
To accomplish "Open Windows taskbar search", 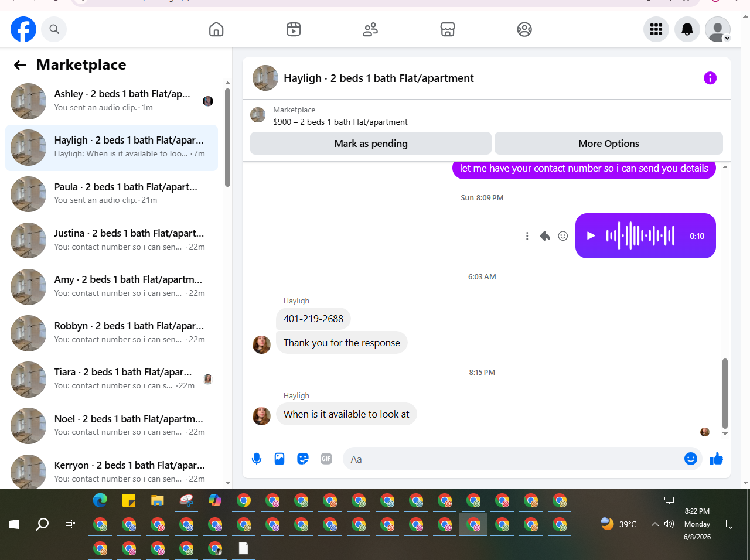I will pyautogui.click(x=42, y=524).
